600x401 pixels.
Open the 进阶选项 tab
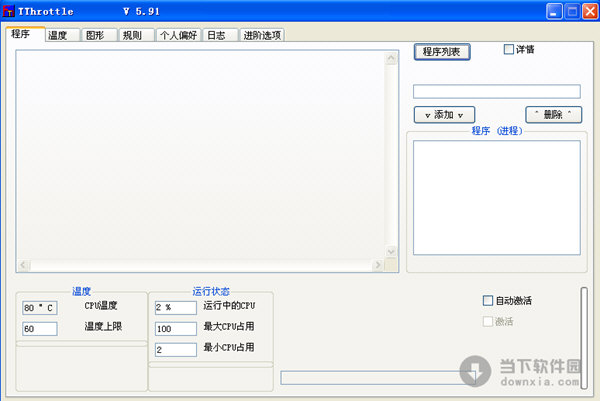[x=262, y=35]
